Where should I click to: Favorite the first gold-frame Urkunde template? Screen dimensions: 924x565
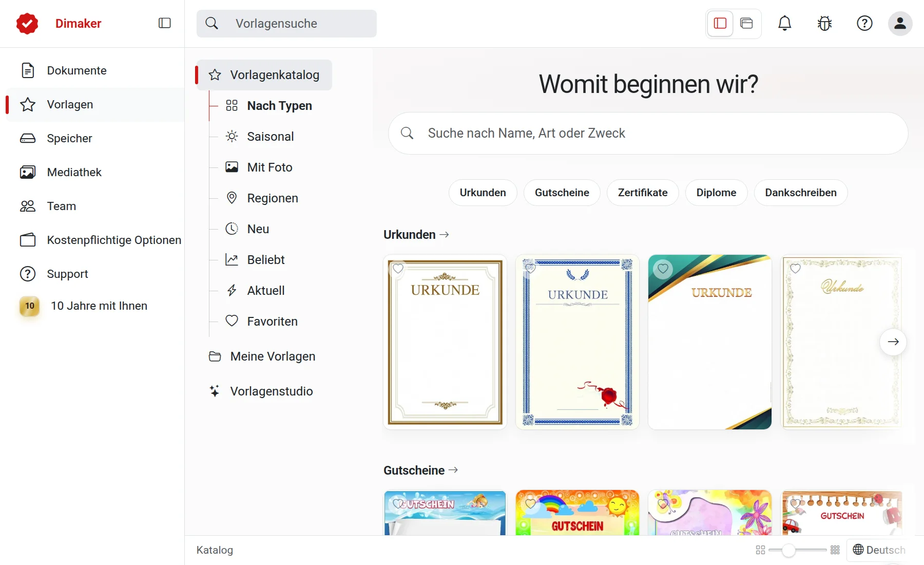tap(398, 269)
